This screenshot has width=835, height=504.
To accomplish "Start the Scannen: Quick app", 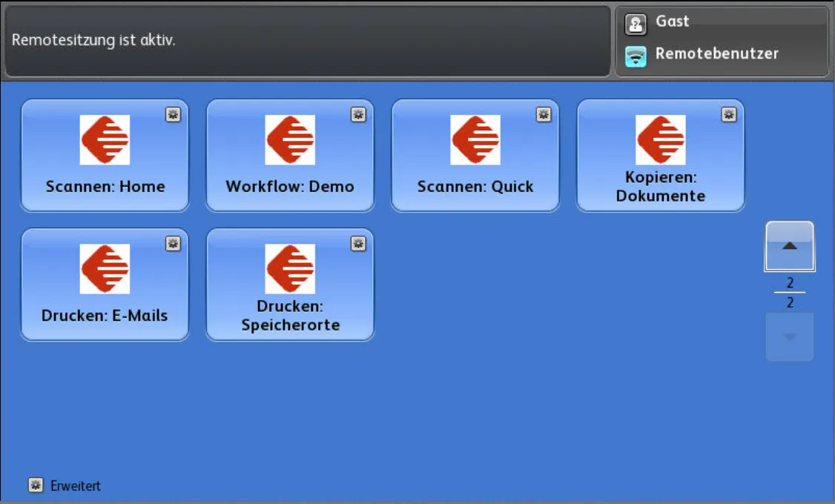I will click(475, 156).
